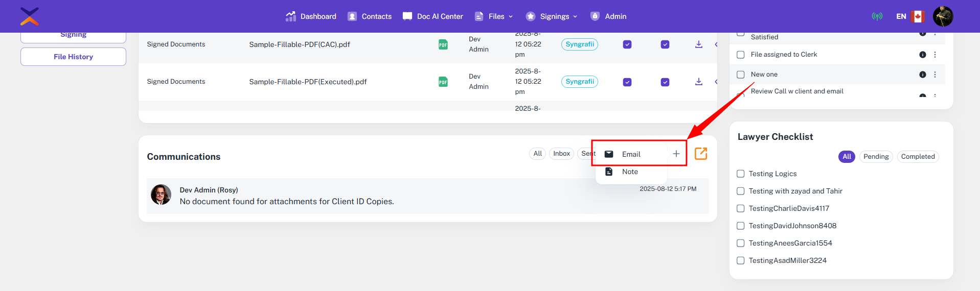This screenshot has height=291, width=980.
Task: Download the Sample-Fillable-PDF(Executed).pdf file
Action: pos(698,82)
